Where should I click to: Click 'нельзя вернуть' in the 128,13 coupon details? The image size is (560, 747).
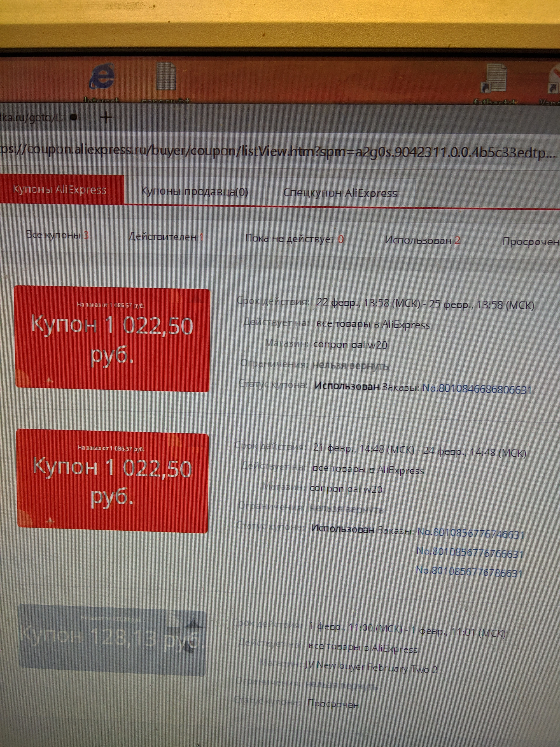tap(341, 685)
